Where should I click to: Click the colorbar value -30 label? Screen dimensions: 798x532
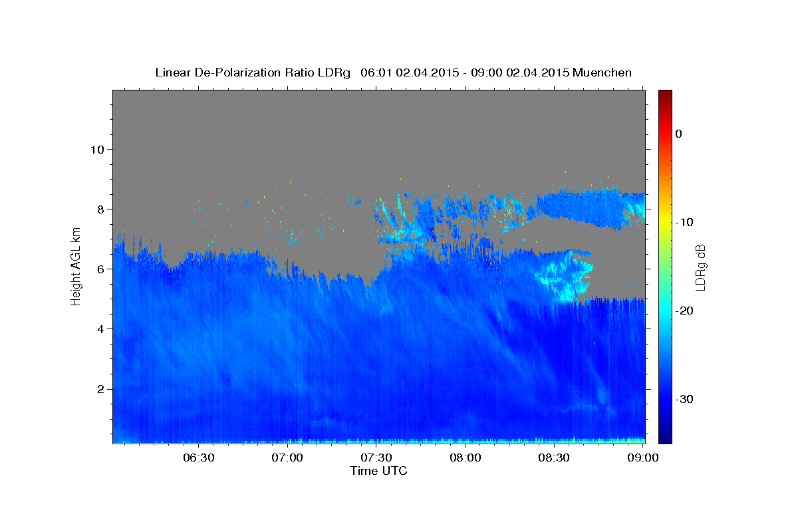(x=685, y=399)
